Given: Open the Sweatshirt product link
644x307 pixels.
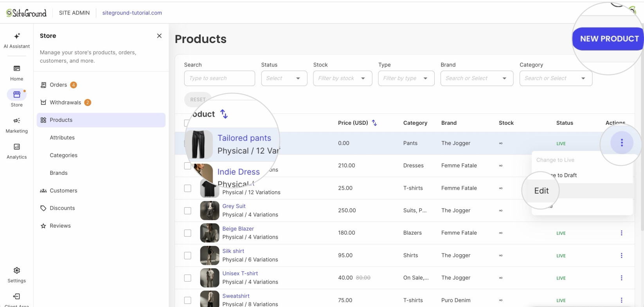Looking at the screenshot, I should [236, 296].
